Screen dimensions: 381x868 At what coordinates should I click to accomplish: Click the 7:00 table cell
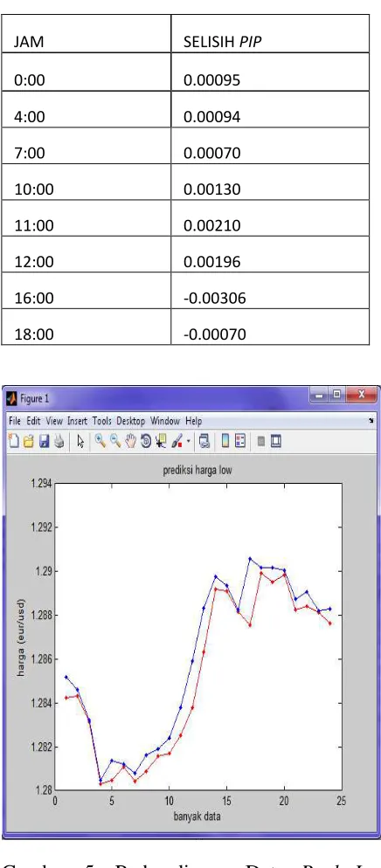pyautogui.click(x=86, y=146)
